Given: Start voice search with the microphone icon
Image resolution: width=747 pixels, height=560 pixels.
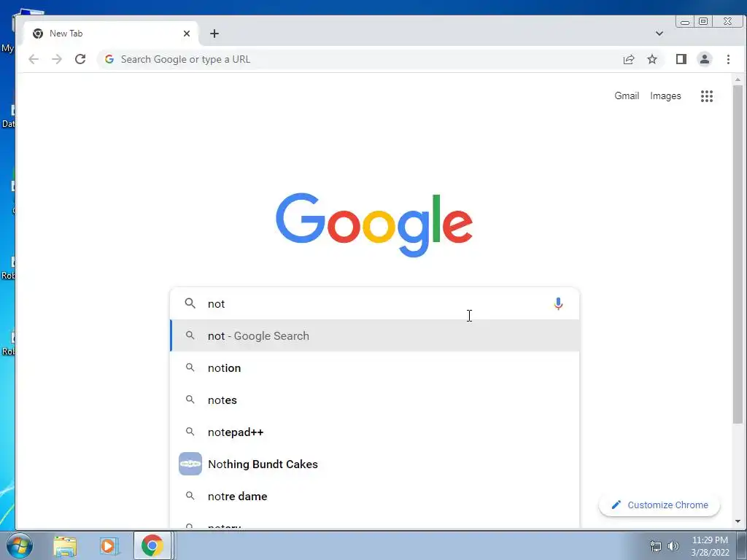Looking at the screenshot, I should pyautogui.click(x=558, y=303).
